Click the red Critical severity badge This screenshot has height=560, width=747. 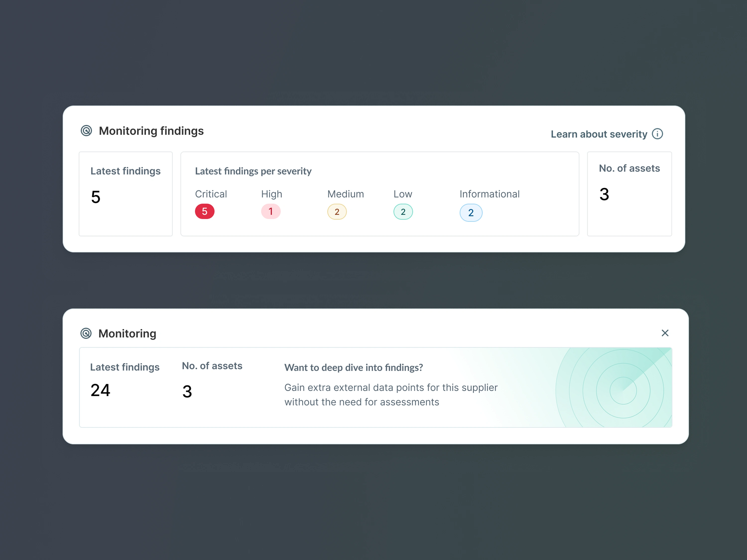[205, 211]
